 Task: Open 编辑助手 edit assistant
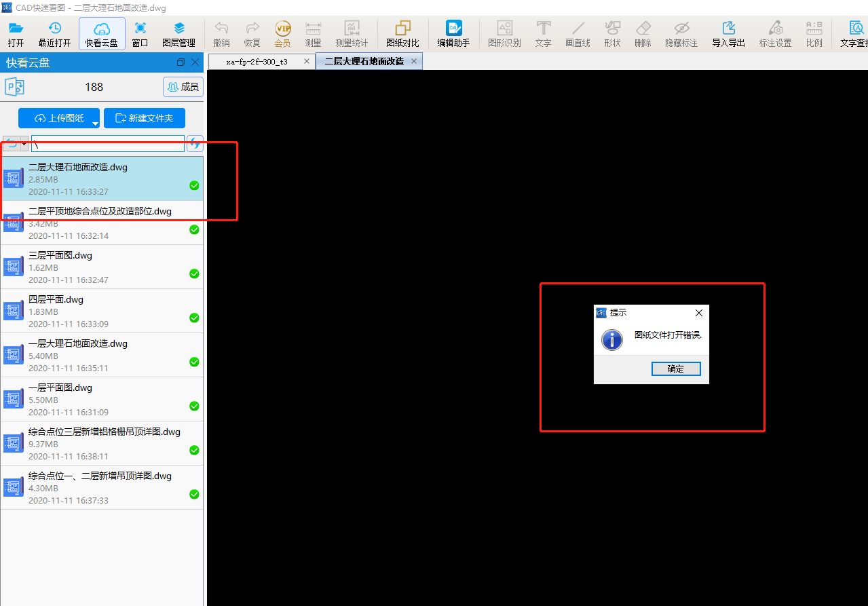[x=453, y=34]
